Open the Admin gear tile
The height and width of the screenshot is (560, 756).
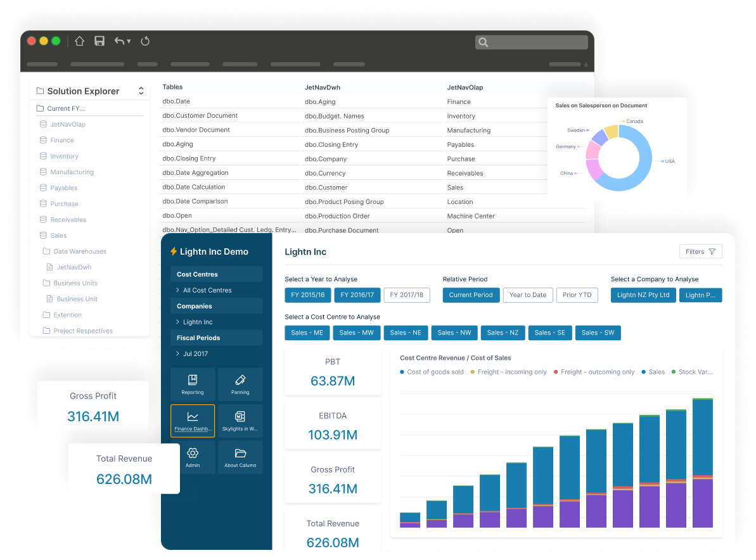click(193, 457)
